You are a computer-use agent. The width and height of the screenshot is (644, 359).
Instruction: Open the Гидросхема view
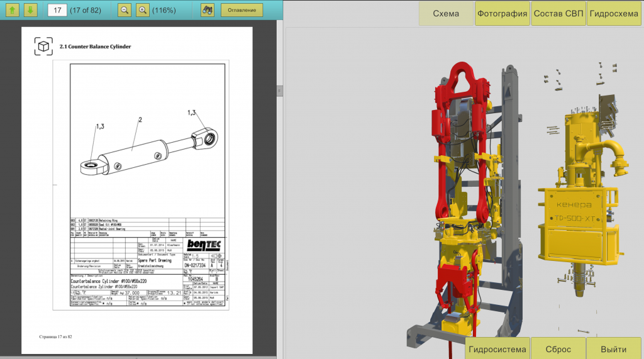(614, 14)
